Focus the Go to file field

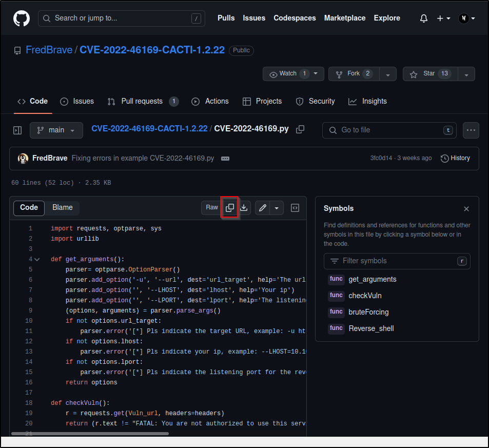(389, 130)
